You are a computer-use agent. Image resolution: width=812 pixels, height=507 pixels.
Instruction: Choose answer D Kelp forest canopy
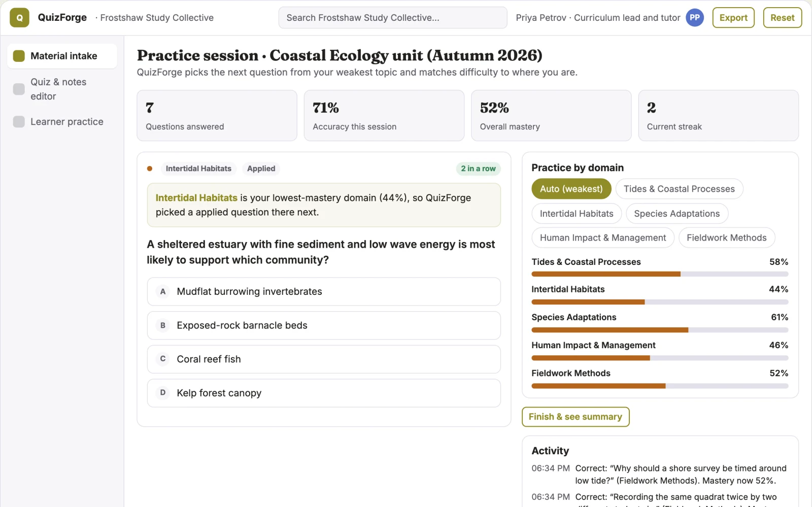(324, 393)
